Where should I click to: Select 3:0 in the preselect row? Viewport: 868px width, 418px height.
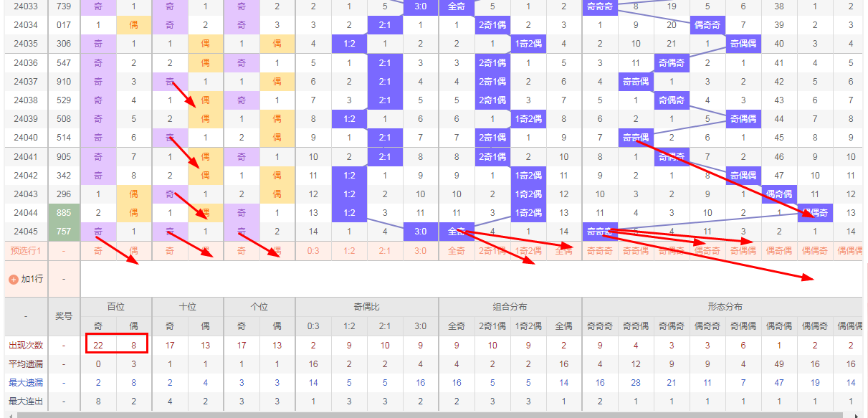point(421,251)
